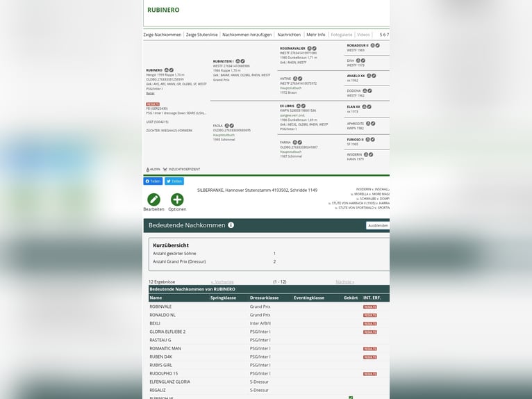The width and height of the screenshot is (532, 399).
Task: Click info icon beside Bedeutende Nachkommen heading
Action: pos(231,225)
